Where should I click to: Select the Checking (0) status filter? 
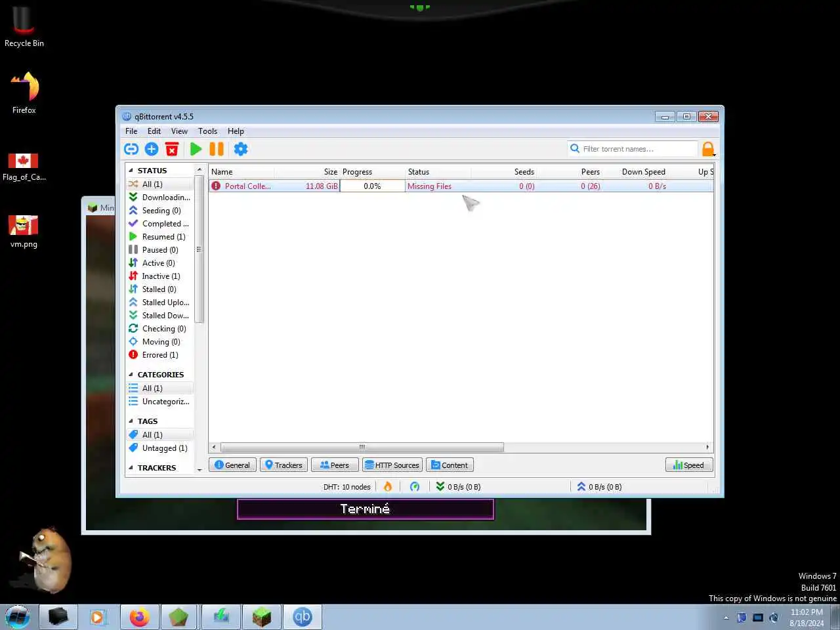159,329
